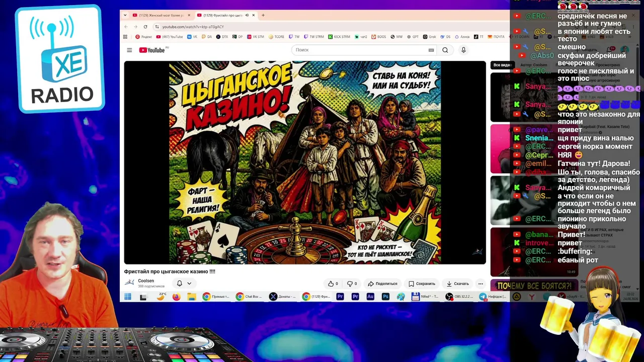
Task: Open the video more actions menu
Action: point(480,284)
